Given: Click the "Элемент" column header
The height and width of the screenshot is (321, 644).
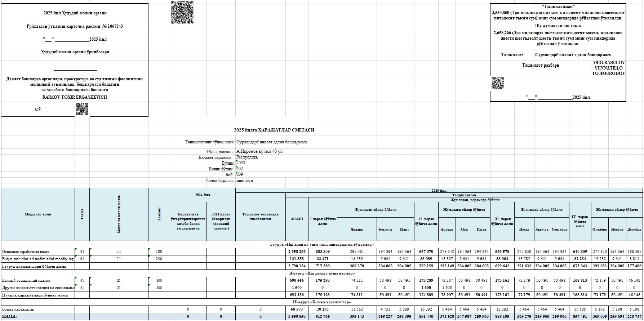Looking at the screenshot, I should 159,214.
